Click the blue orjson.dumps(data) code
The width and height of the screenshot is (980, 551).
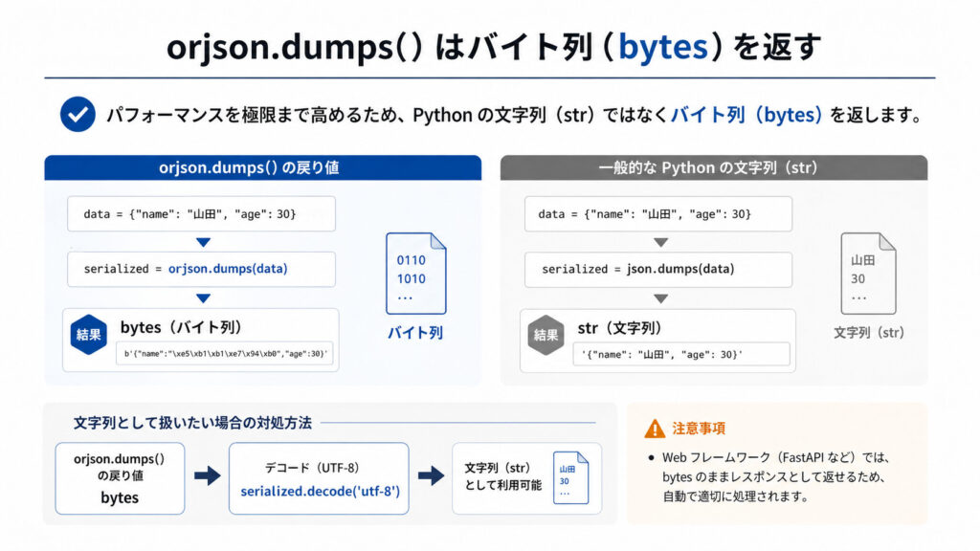(x=228, y=269)
